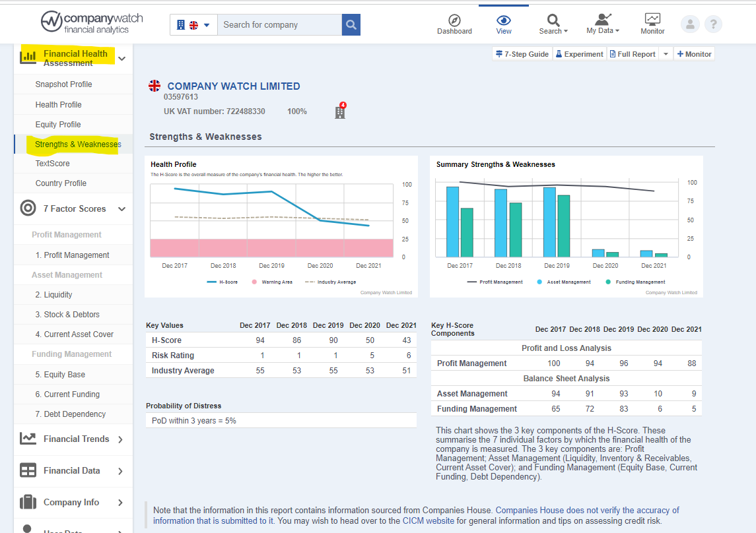Open the Companies House accuracy notice link
The image size is (756, 533).
pos(416,515)
